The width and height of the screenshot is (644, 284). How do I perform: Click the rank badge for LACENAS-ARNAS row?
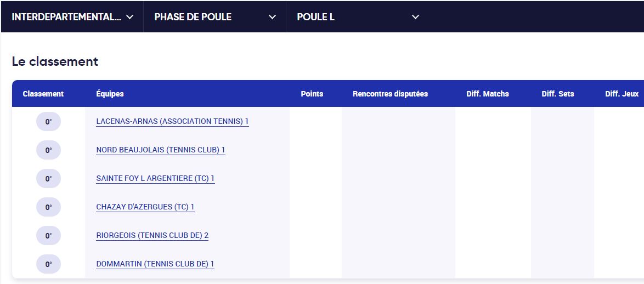[48, 122]
